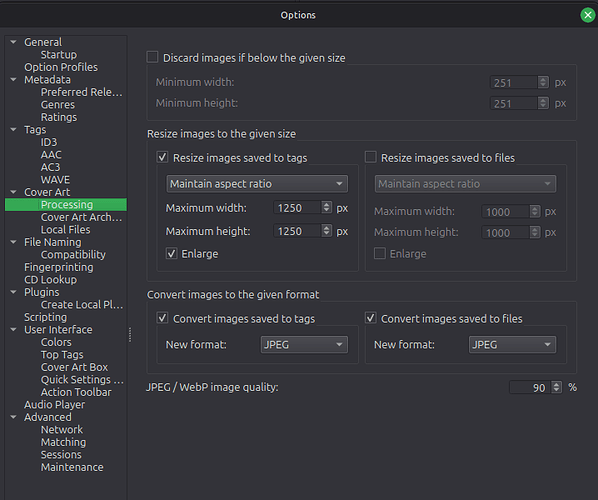This screenshot has width=598, height=500.
Task: Open the Audio Player options page
Action: coord(55,405)
